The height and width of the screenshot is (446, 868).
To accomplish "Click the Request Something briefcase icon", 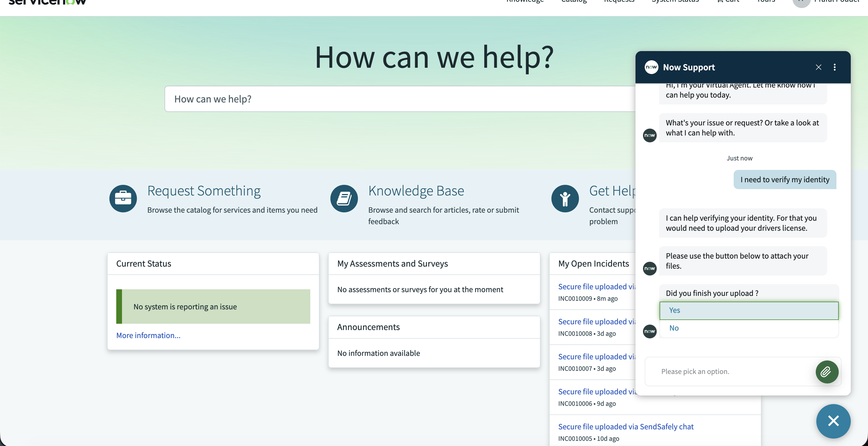I will (x=123, y=198).
